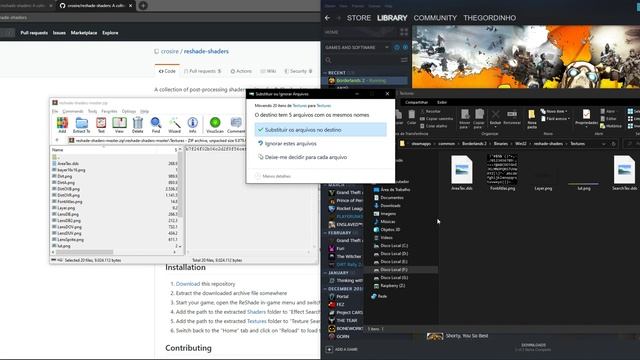Select SearchTex.dds file in Explorer window
This screenshot has width=640, height=360.
[624, 172]
